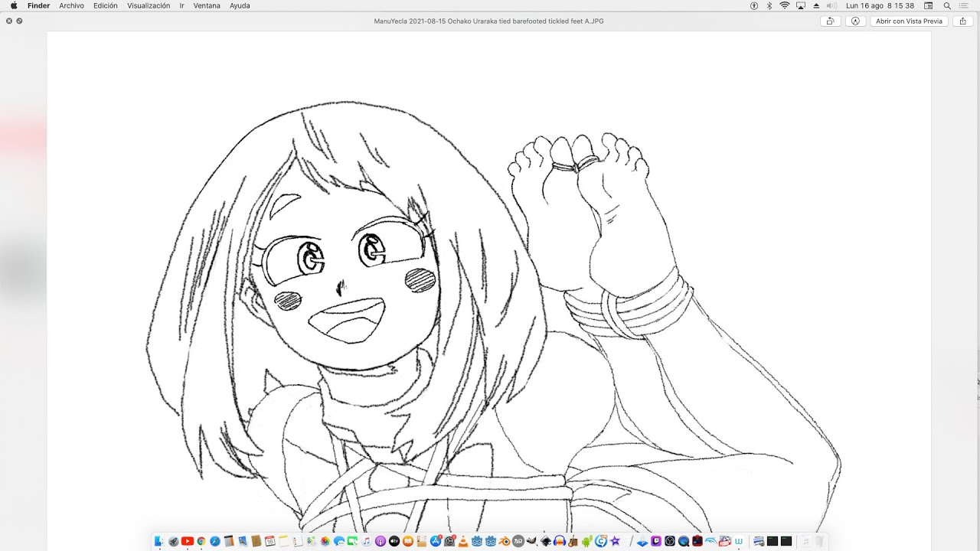Launch QuickTime Player from the Dock

pyautogui.click(x=684, y=541)
